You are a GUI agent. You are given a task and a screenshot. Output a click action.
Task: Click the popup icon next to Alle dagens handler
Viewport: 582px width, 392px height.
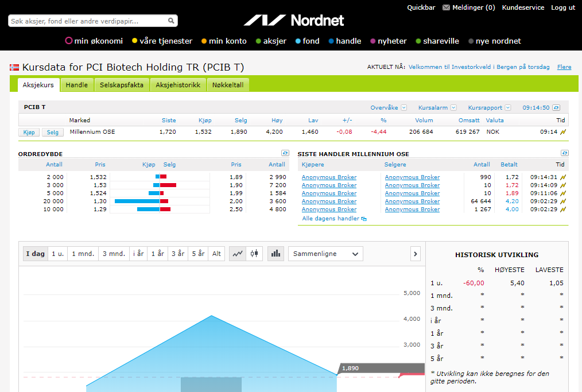(x=364, y=219)
